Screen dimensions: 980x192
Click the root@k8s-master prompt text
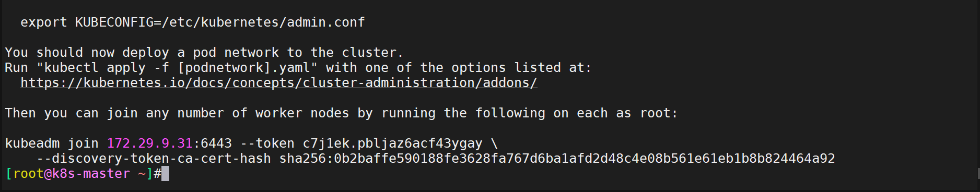[x=72, y=174]
